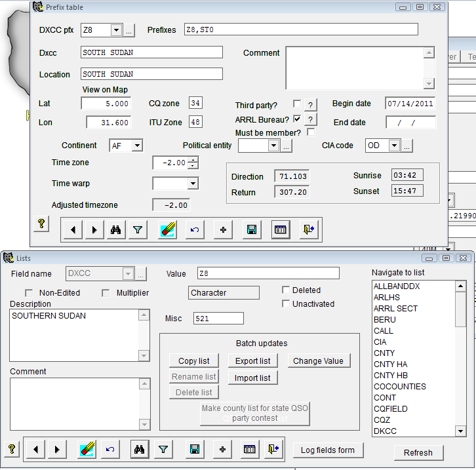Click the Lists Value field
476x470 pixels.
[x=268, y=273]
